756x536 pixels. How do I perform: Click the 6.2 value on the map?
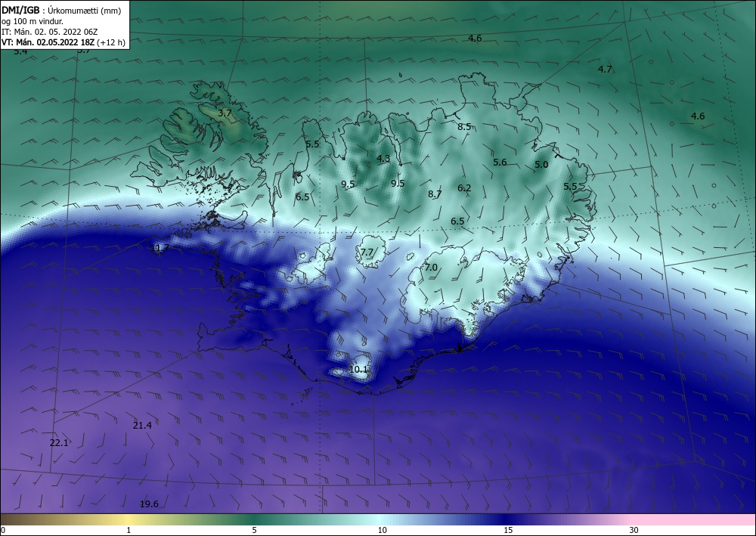click(x=464, y=188)
